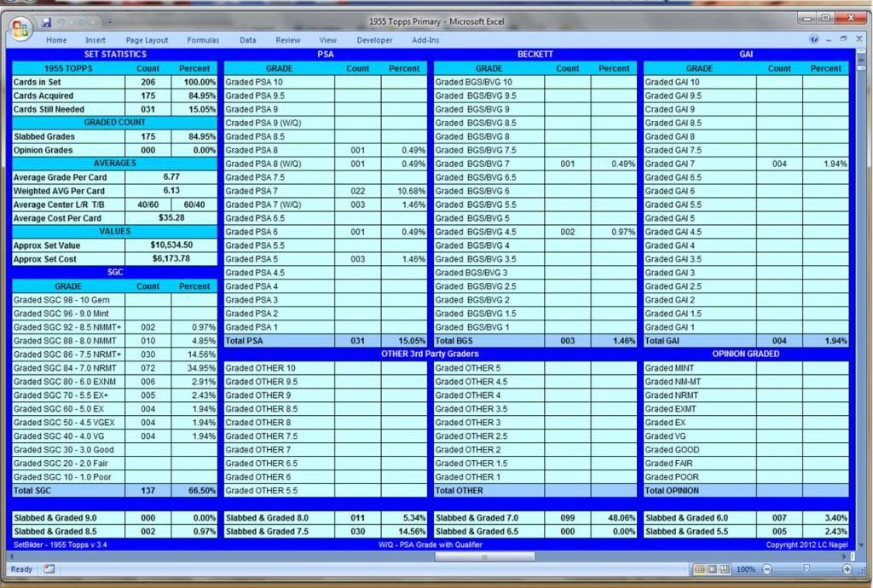873x588 pixels.
Task: Open the Excel Help question mark icon
Action: (x=814, y=39)
